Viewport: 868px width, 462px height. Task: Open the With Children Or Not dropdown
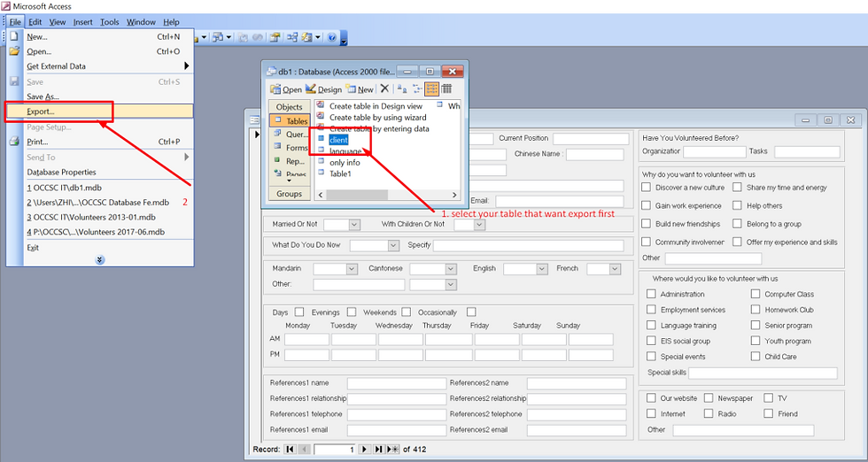point(479,225)
